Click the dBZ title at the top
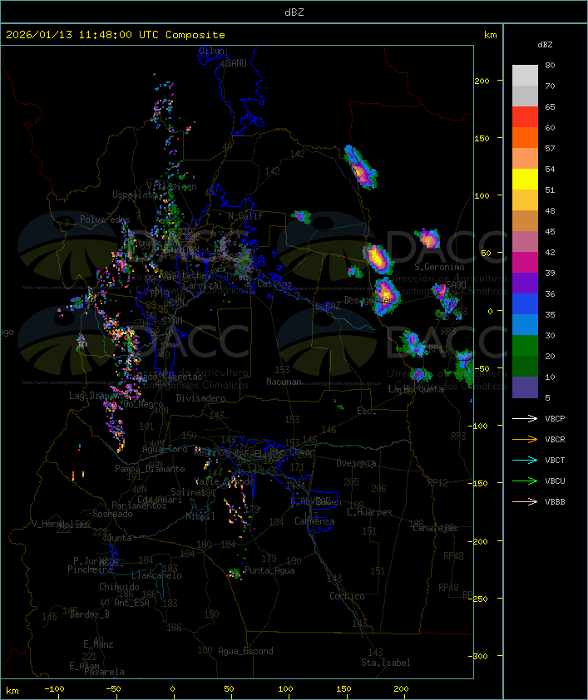Image resolution: width=588 pixels, height=700 pixels. click(x=294, y=12)
